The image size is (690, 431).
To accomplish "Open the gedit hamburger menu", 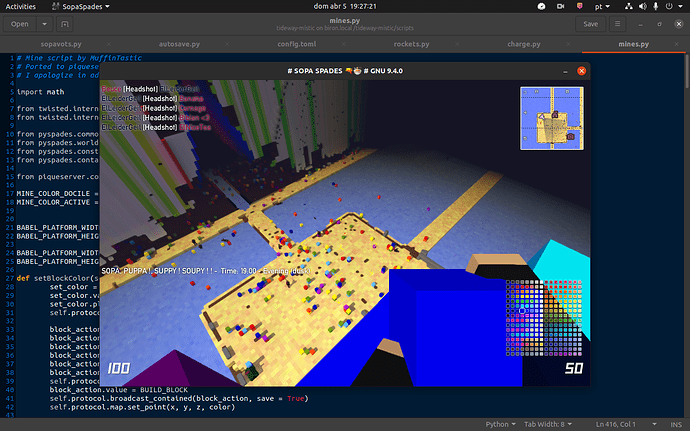I will point(625,24).
